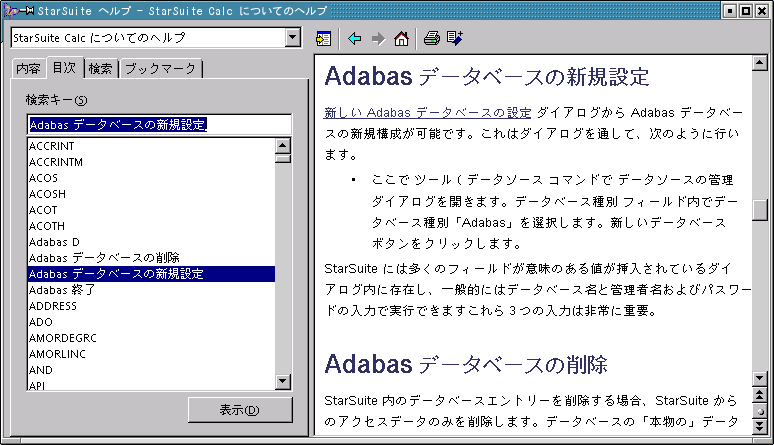Open the help start page home icon
This screenshot has width=774, height=445.
401,38
